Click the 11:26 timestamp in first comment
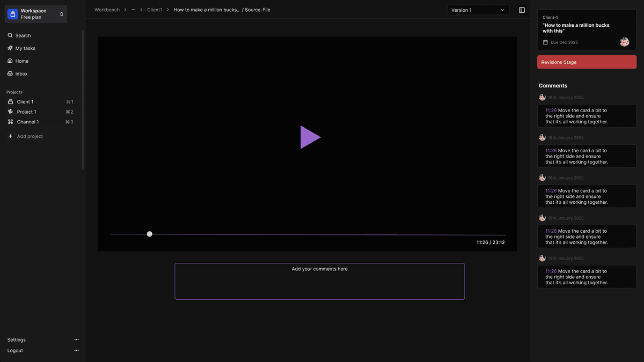This screenshot has height=362, width=644. click(x=551, y=110)
